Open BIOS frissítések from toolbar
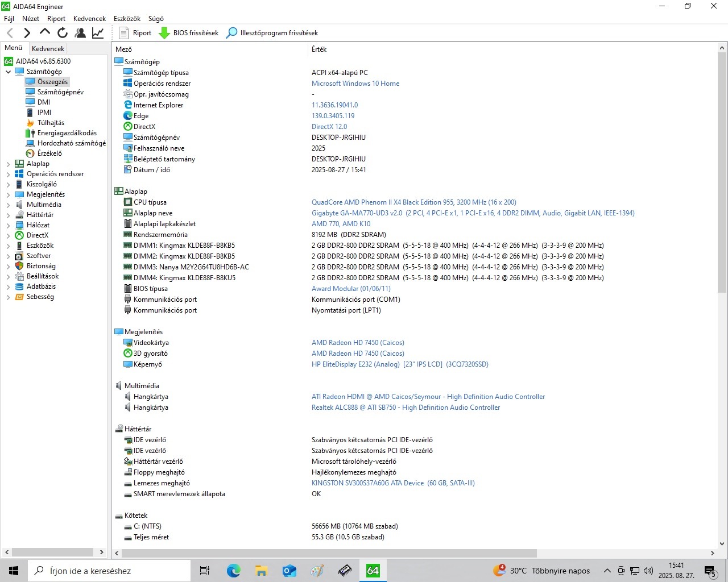The width and height of the screenshot is (728, 582). (189, 33)
